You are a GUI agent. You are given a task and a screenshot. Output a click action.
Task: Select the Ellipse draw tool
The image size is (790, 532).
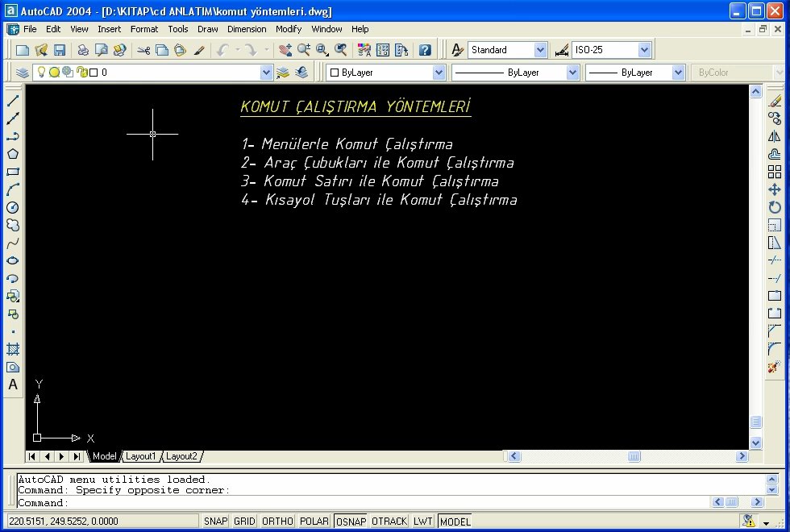click(x=13, y=260)
